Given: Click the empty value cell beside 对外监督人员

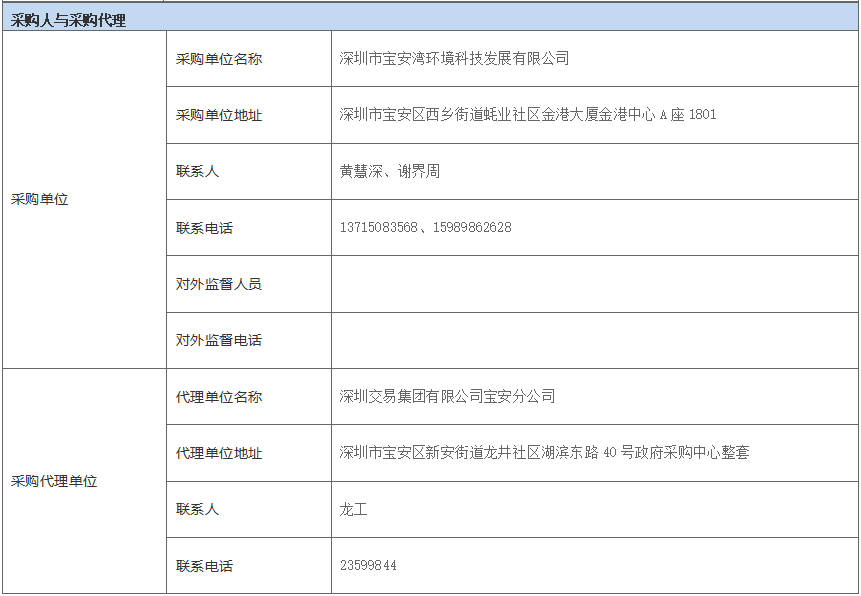Looking at the screenshot, I should point(594,284).
